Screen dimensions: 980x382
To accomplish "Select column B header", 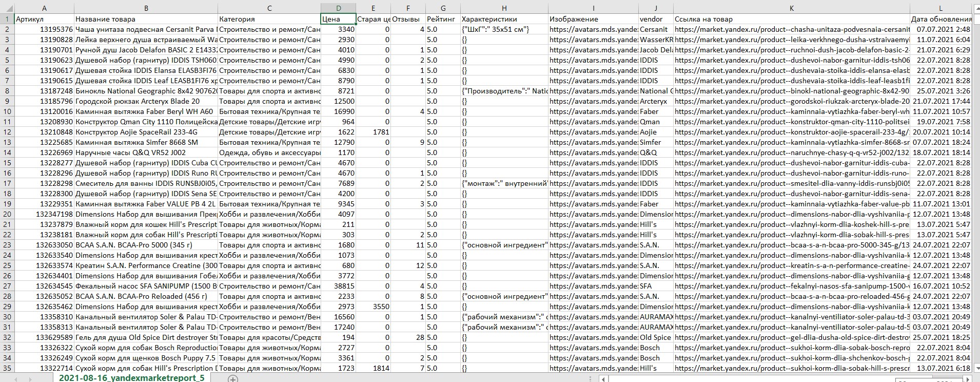I will coord(146,8).
